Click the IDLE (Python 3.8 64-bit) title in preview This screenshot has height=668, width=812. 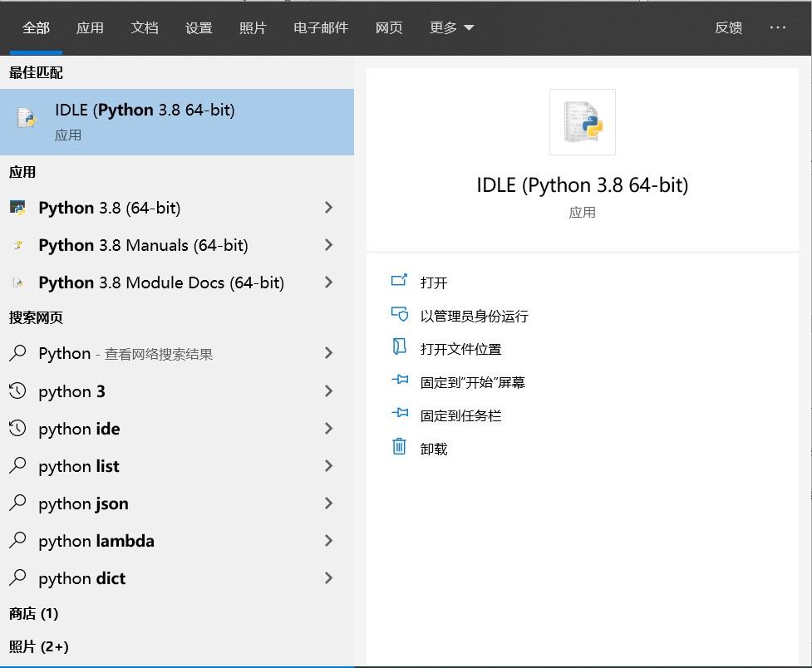coord(583,185)
